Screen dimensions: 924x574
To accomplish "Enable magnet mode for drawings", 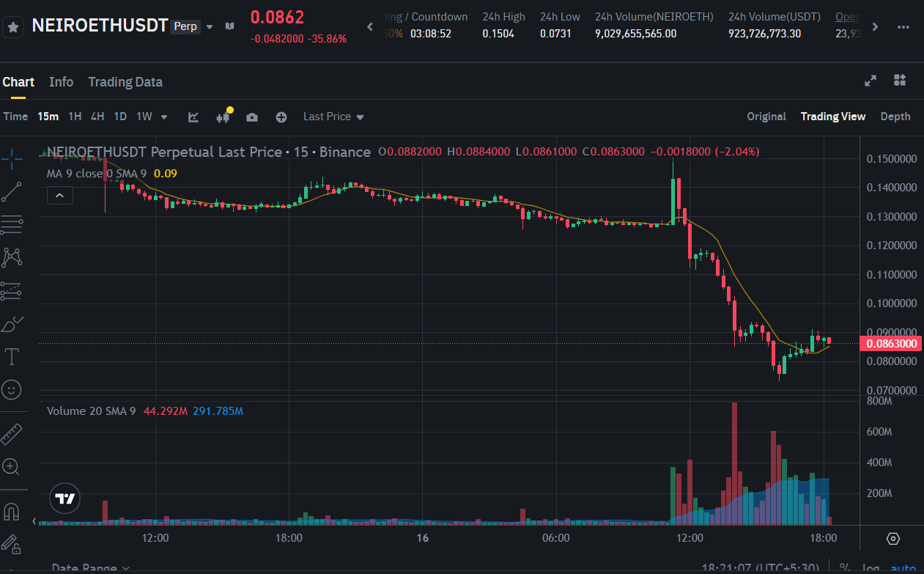I will [x=13, y=511].
